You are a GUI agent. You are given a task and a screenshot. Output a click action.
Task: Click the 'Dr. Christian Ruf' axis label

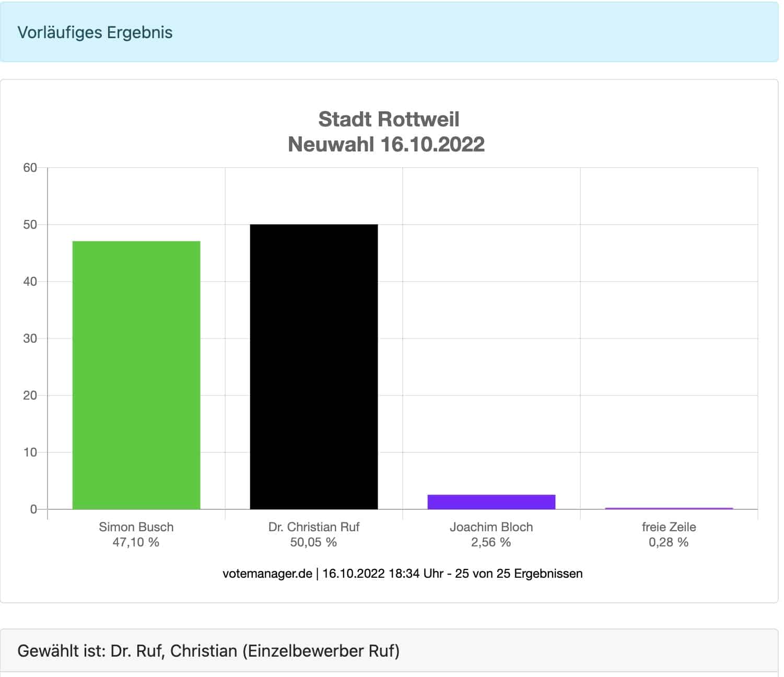[313, 527]
